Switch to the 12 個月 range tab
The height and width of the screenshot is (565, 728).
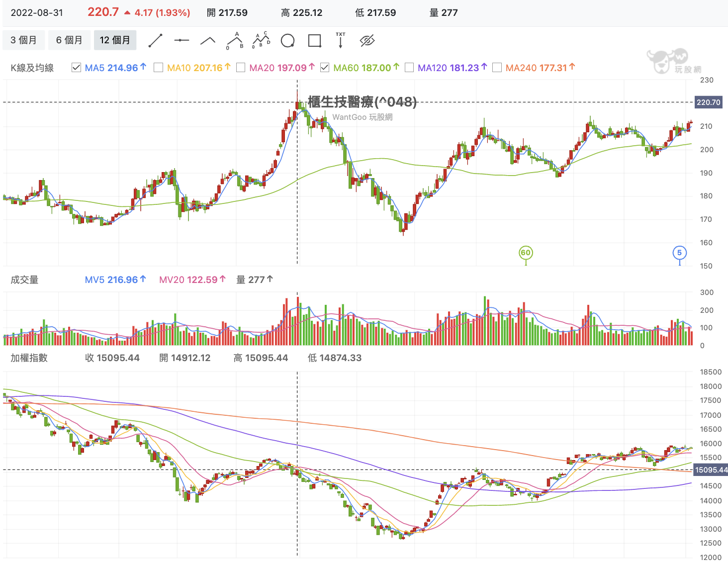coord(115,40)
